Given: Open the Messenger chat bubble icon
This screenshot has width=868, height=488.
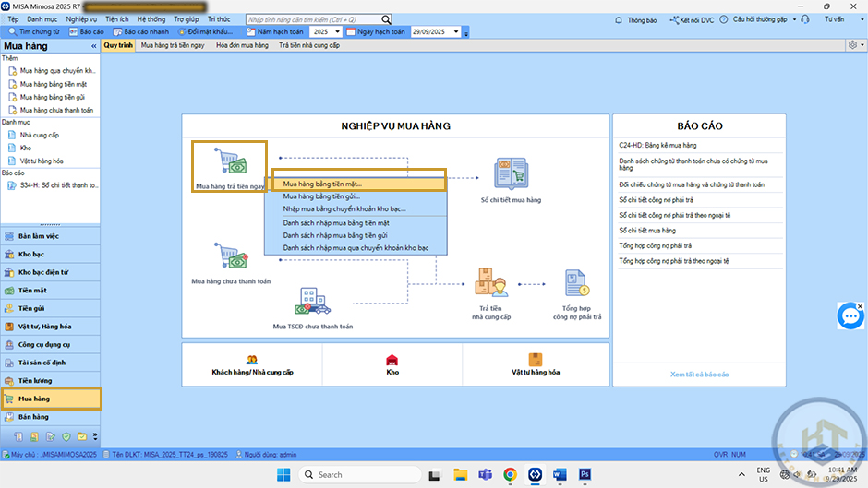Looking at the screenshot, I should [x=850, y=315].
